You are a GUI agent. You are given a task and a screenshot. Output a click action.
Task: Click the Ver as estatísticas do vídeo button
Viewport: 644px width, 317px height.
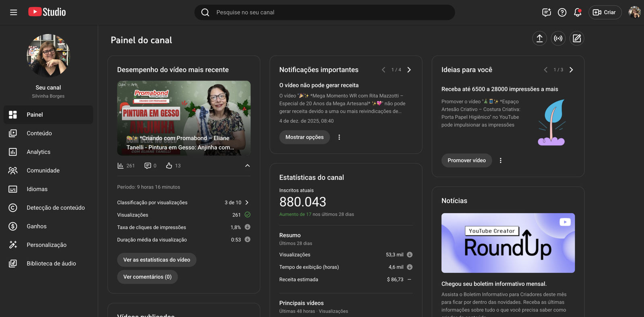[157, 260]
